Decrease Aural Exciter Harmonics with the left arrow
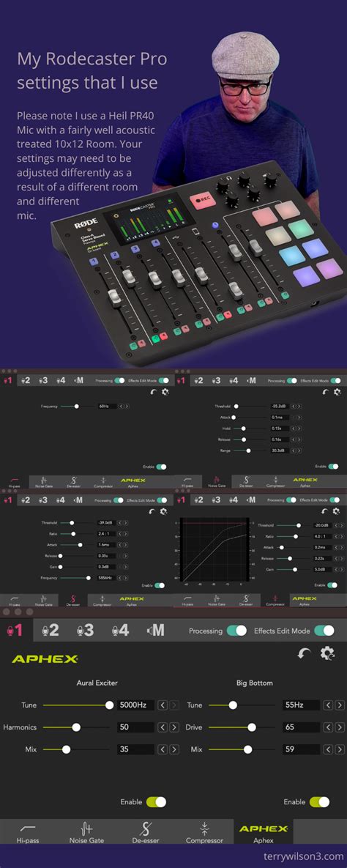347x868 pixels. [x=163, y=727]
